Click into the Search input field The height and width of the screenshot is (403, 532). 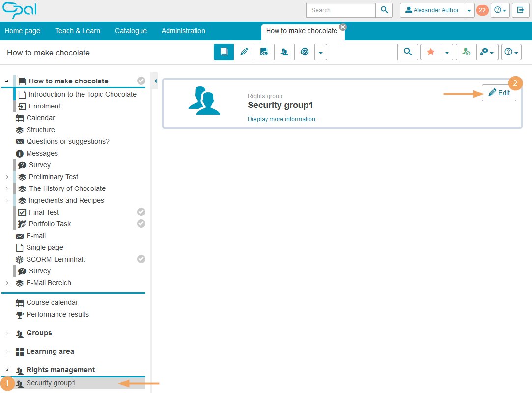point(341,10)
